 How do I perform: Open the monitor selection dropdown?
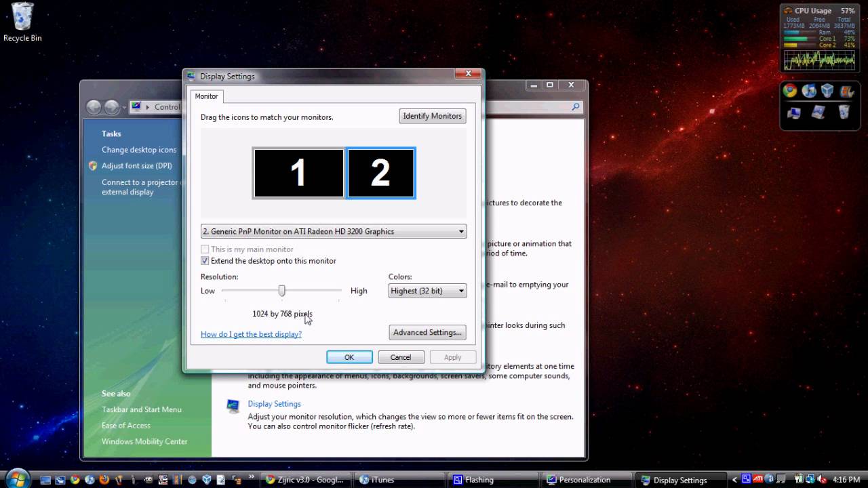[x=334, y=231]
